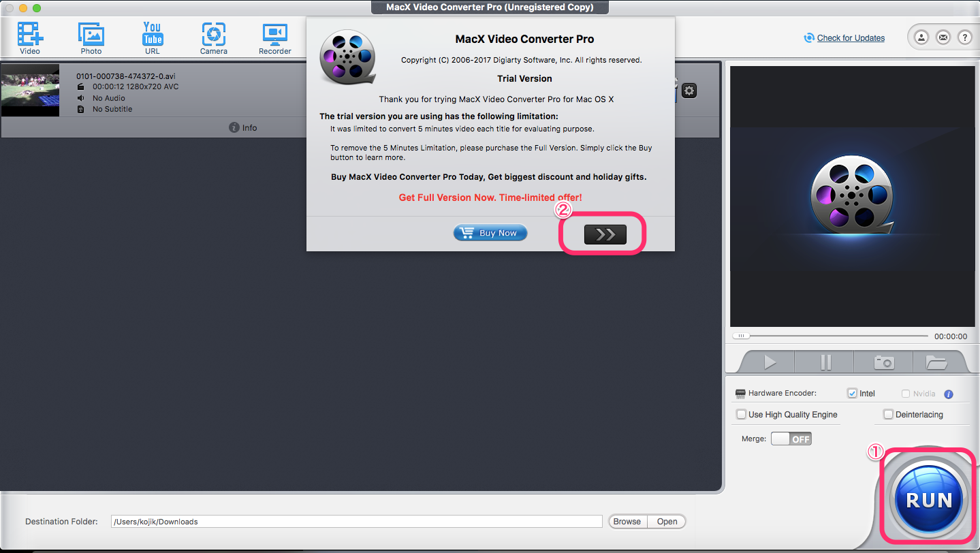This screenshot has height=553, width=980.
Task: Browse for destination folder
Action: (x=627, y=522)
